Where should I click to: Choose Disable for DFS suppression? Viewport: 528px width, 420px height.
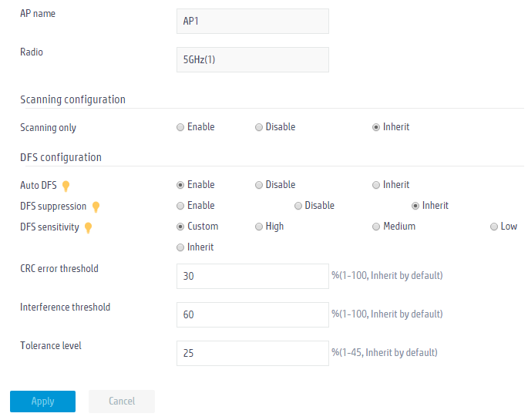298,206
